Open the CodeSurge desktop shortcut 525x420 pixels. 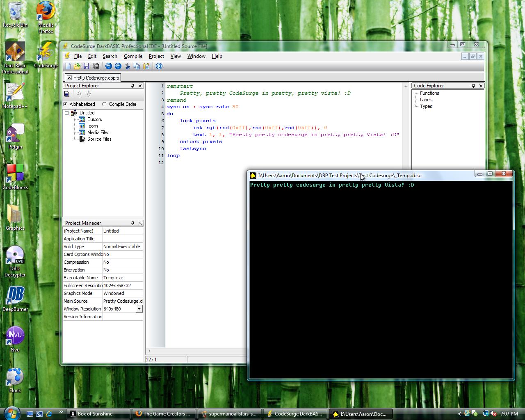tap(46, 55)
